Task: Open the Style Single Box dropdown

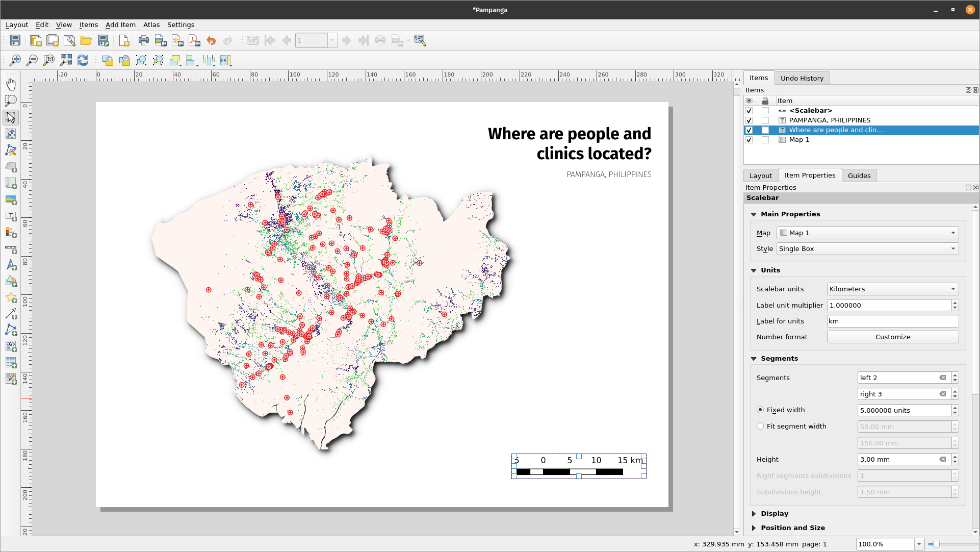Action: 867,248
